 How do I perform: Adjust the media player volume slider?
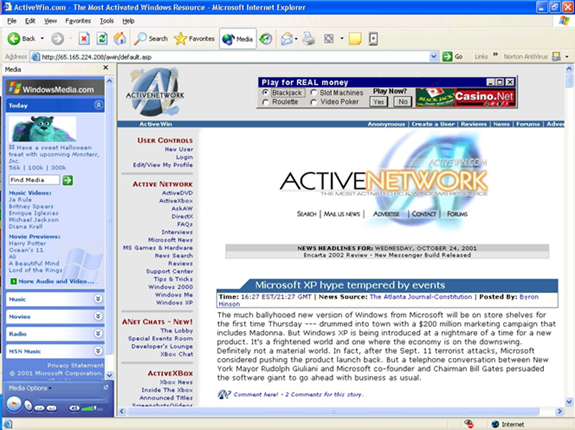tap(92, 408)
